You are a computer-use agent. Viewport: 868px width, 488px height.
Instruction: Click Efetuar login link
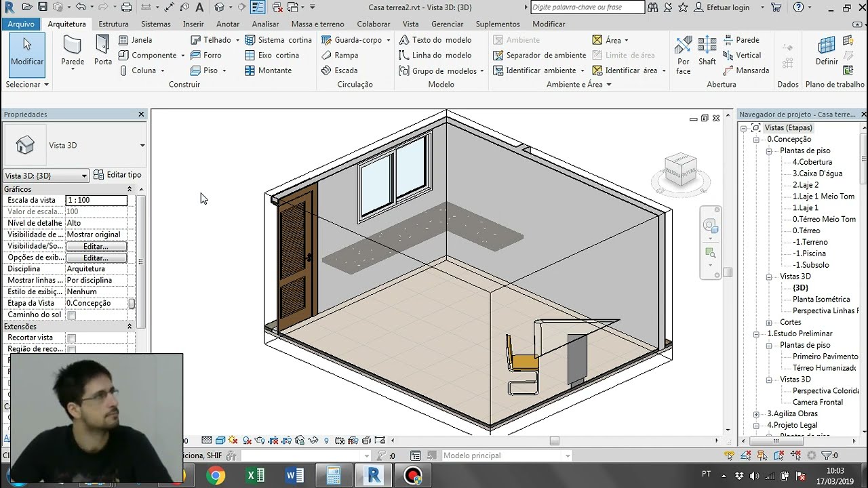tap(728, 7)
